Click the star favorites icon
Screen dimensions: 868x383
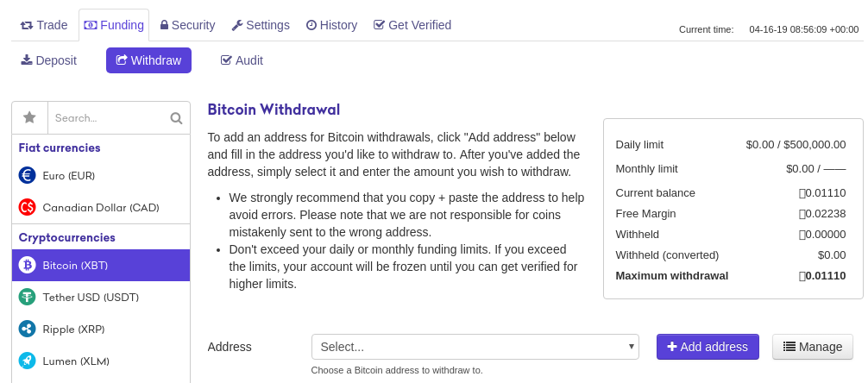pyautogui.click(x=29, y=118)
